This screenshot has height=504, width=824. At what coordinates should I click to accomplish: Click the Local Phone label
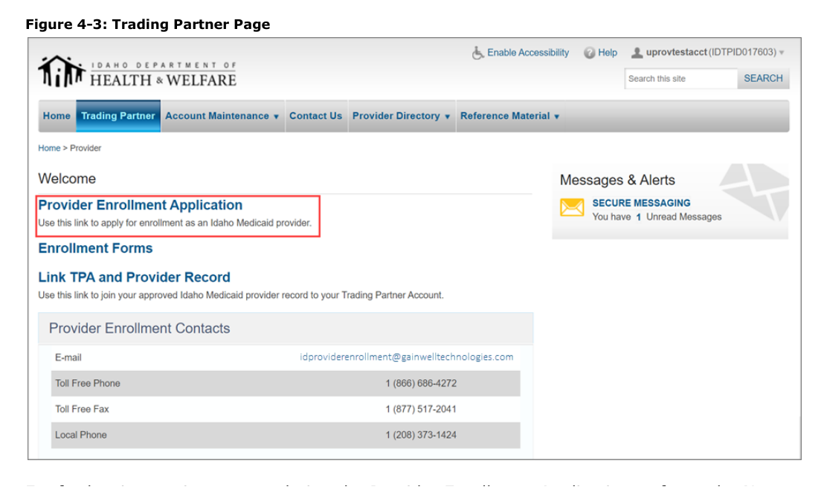coord(81,435)
